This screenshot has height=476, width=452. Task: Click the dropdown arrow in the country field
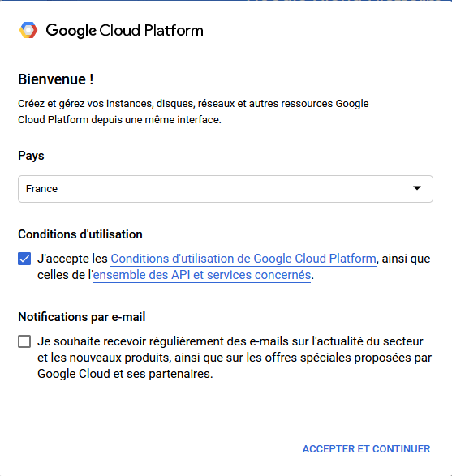click(417, 188)
